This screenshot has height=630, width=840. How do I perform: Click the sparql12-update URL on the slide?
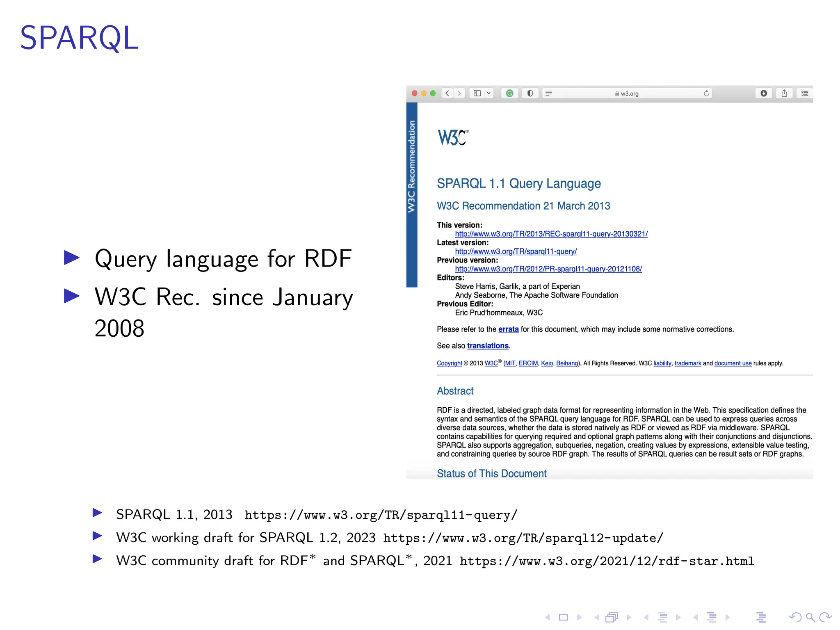pyautogui.click(x=523, y=538)
